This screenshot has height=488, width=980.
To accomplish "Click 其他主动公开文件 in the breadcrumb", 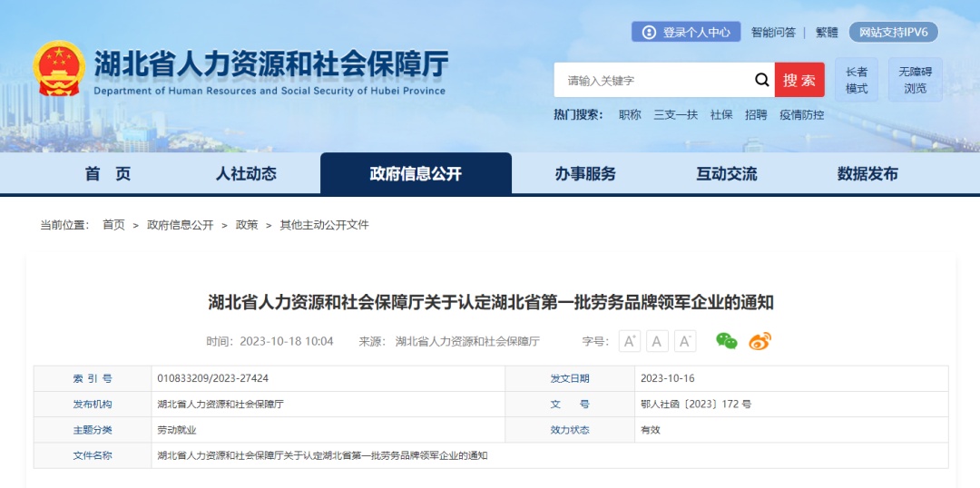I will tap(324, 224).
